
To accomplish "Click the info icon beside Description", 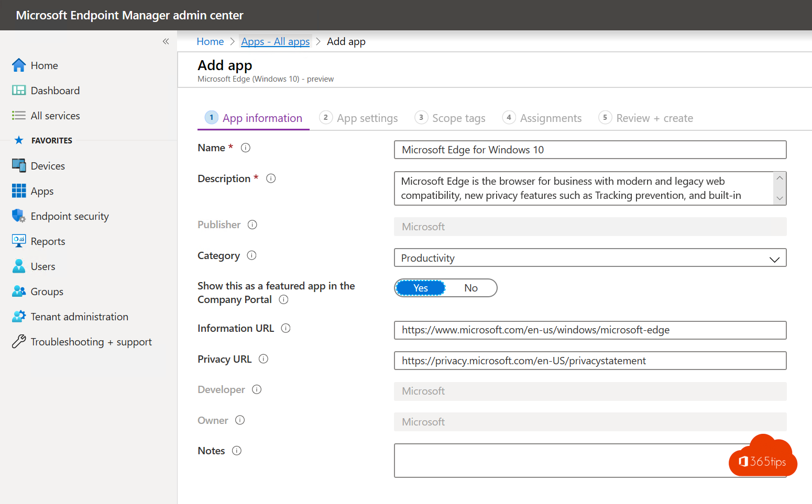I will point(271,178).
